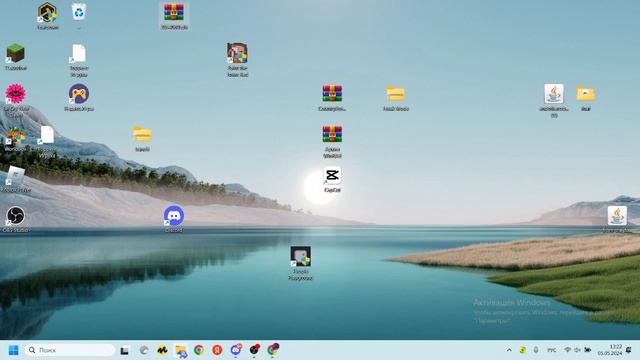Screen dimensions: 640x360
Task: Select the WinRAR archive left of folder
Action: [x=332, y=94]
